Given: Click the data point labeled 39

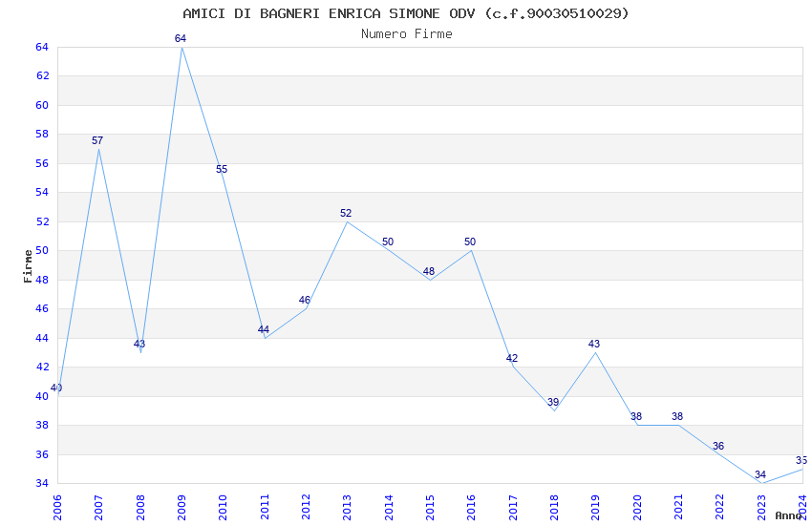Looking at the screenshot, I should [554, 410].
